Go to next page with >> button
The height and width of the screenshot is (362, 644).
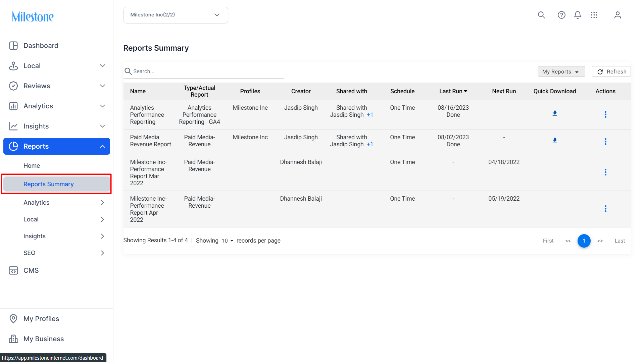600,241
